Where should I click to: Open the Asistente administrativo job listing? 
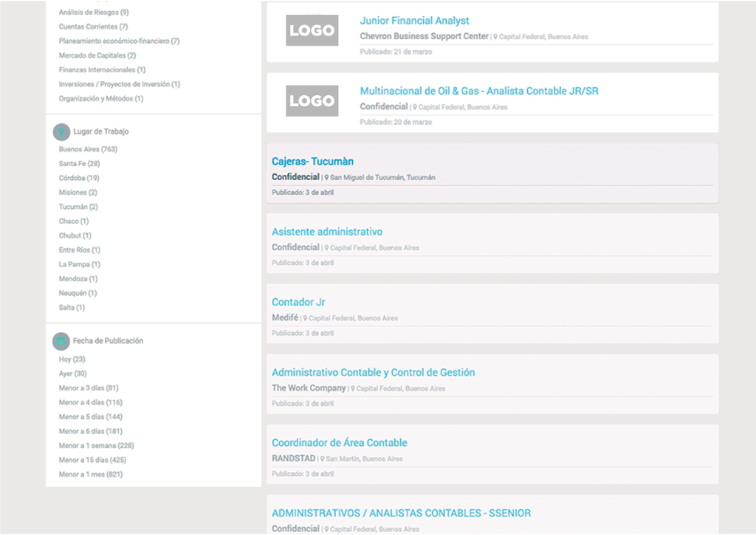[x=326, y=232]
